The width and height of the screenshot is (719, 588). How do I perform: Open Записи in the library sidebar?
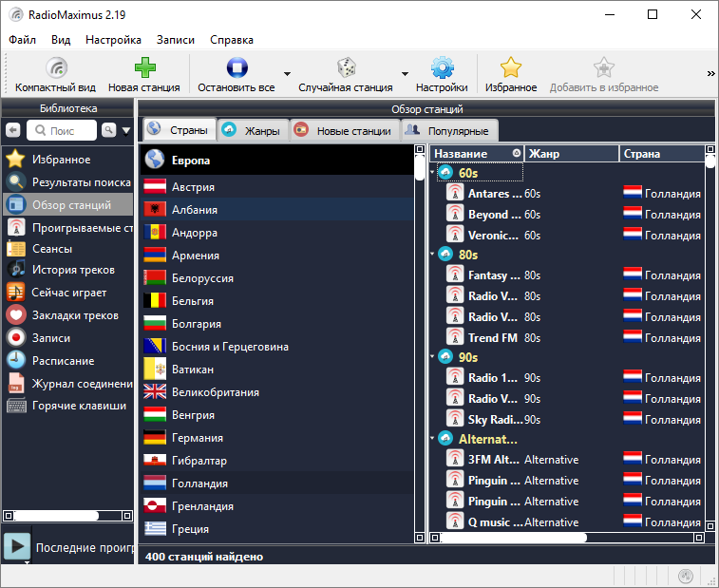tap(50, 337)
